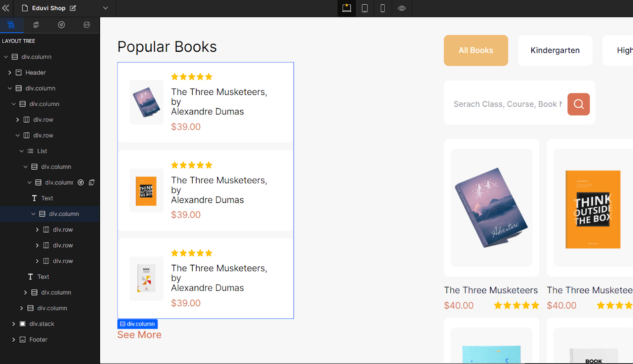Collapse the left panel with the double-chevron button

pyautogui.click(x=6, y=8)
